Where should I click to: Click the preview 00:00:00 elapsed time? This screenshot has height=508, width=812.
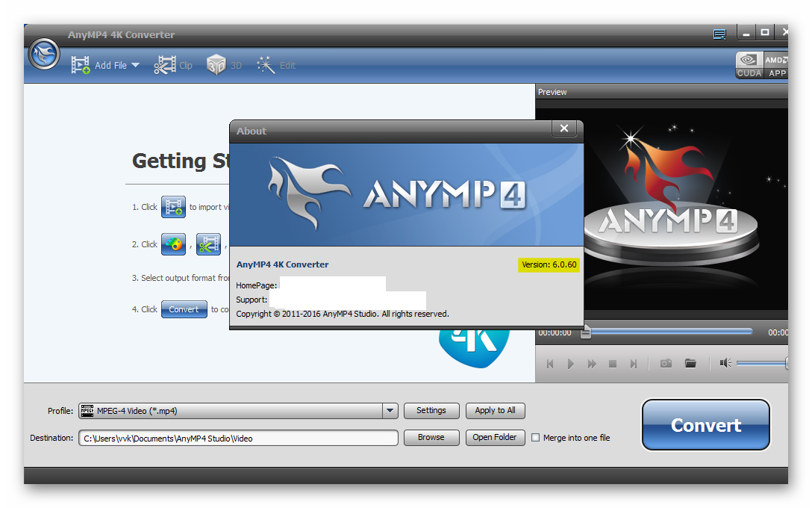point(555,332)
